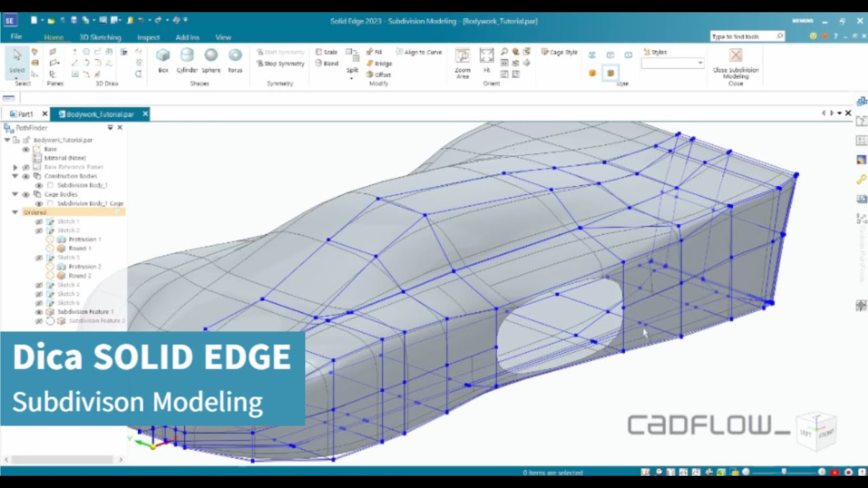Open the Split dropdown arrow
Screen dimensions: 868x488
pyautogui.click(x=352, y=78)
